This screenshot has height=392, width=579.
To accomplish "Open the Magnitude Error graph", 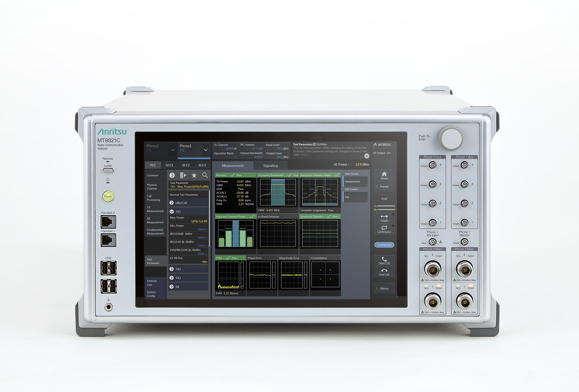I will [293, 276].
